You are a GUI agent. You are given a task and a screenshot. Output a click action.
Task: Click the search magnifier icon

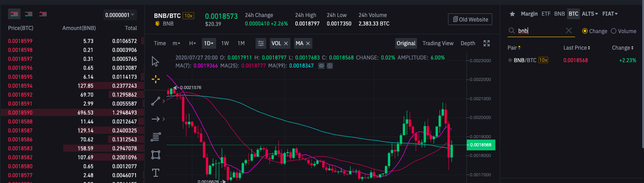tap(511, 31)
